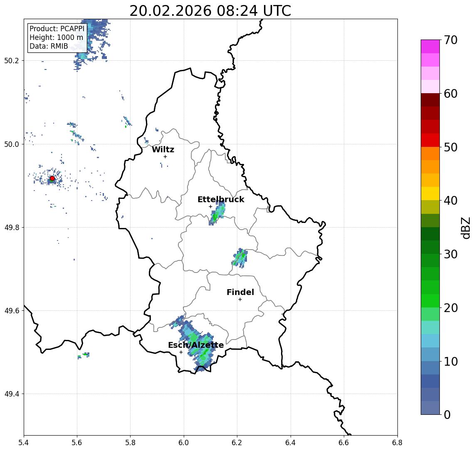This screenshot has height=451, width=476.
Task: Click the colorbar tick label 40
Action: click(x=451, y=201)
